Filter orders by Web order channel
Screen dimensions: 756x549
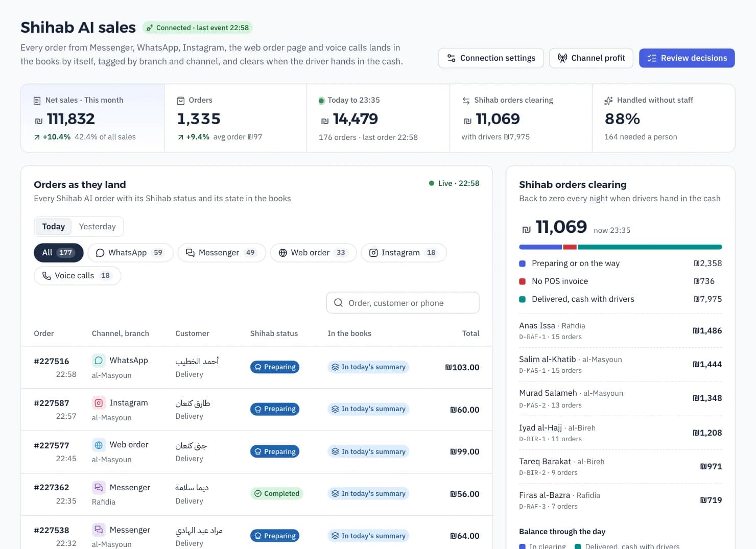coord(313,253)
